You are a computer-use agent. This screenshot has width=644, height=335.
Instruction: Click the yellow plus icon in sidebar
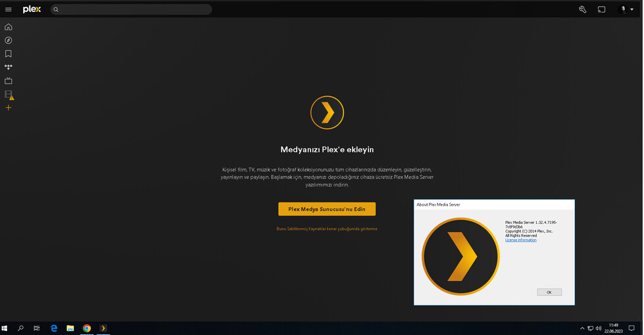click(8, 108)
